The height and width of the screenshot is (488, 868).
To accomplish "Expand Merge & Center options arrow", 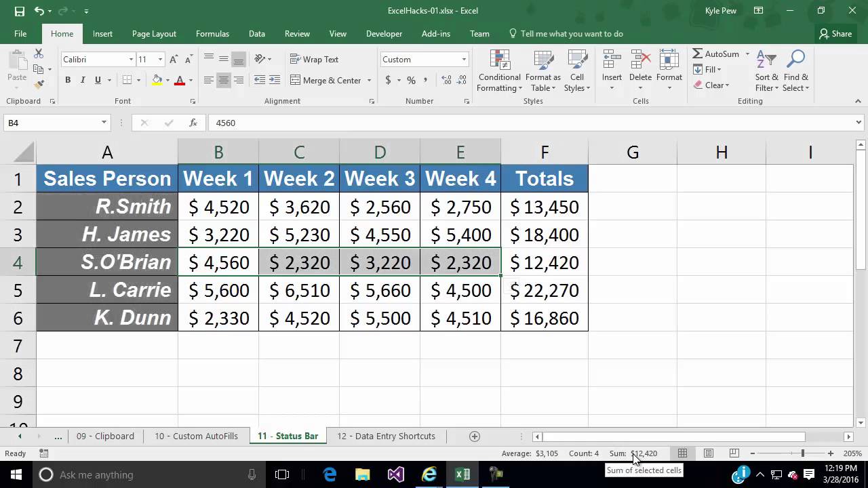I will [369, 80].
